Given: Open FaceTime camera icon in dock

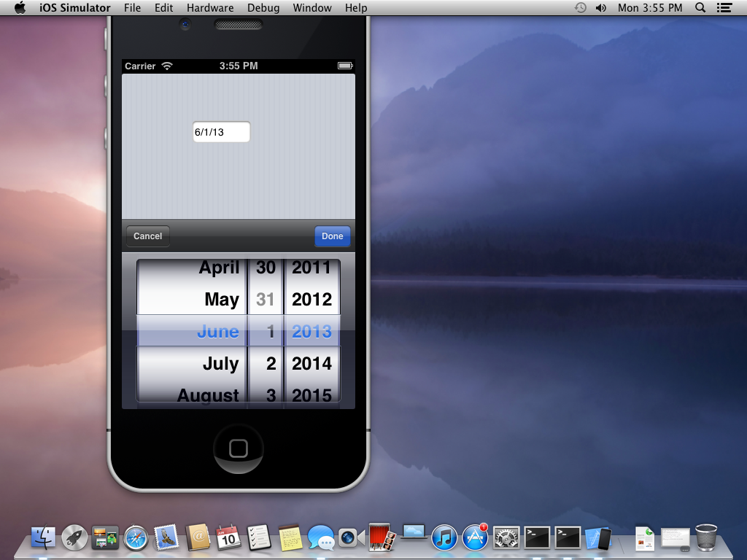Looking at the screenshot, I should 352,537.
